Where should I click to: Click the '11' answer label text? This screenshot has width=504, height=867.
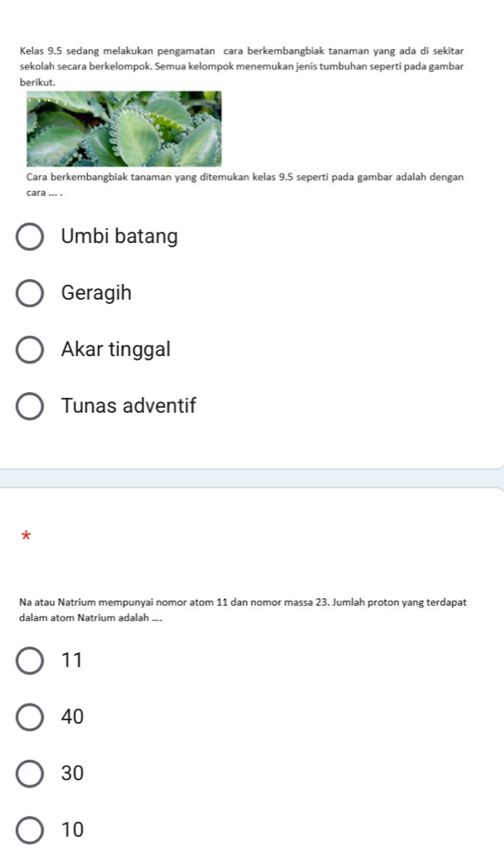(x=72, y=660)
